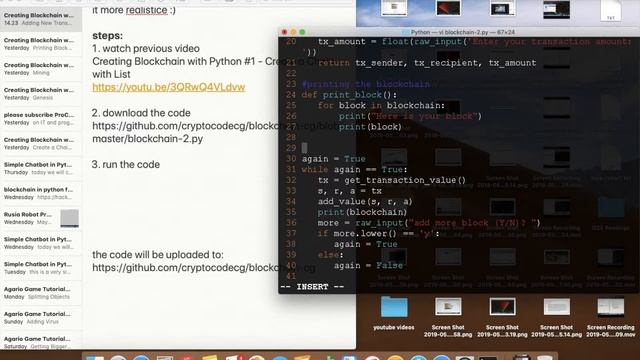The image size is (640, 360).
Task: Click the -- INSERT -- mode status line
Action: pyautogui.click(x=312, y=287)
